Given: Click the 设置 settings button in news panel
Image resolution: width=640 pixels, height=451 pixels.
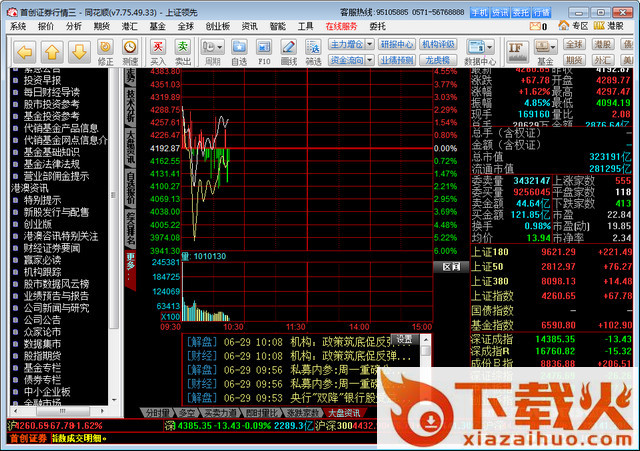Looking at the screenshot, I should click(404, 339).
